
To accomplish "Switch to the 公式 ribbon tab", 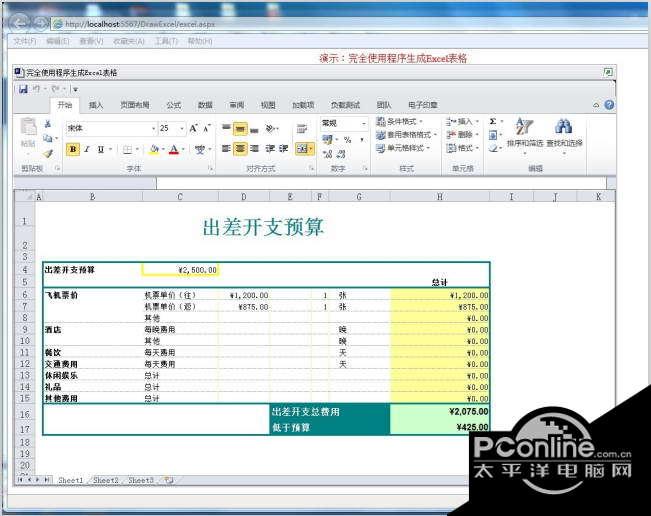I will pos(174,105).
